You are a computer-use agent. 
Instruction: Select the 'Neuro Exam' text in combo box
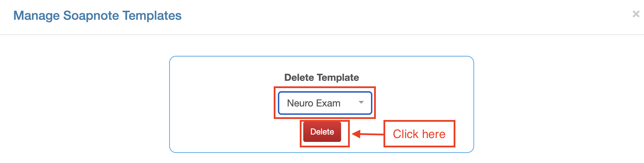pos(313,103)
